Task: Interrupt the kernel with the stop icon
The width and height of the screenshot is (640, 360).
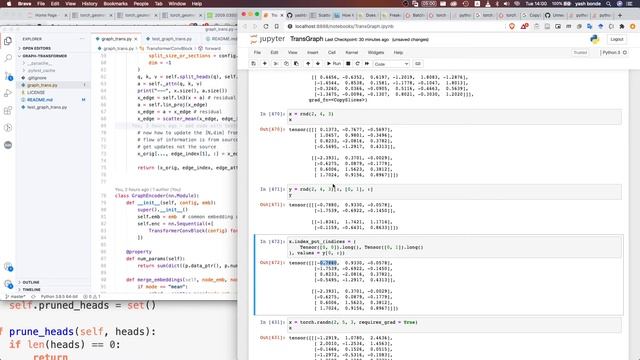Action: pyautogui.click(x=348, y=64)
